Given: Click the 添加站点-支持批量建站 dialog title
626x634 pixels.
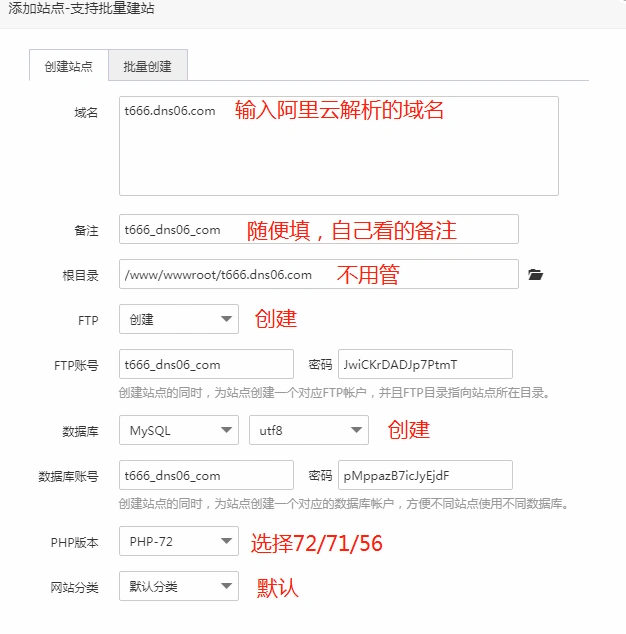Looking at the screenshot, I should click(81, 8).
